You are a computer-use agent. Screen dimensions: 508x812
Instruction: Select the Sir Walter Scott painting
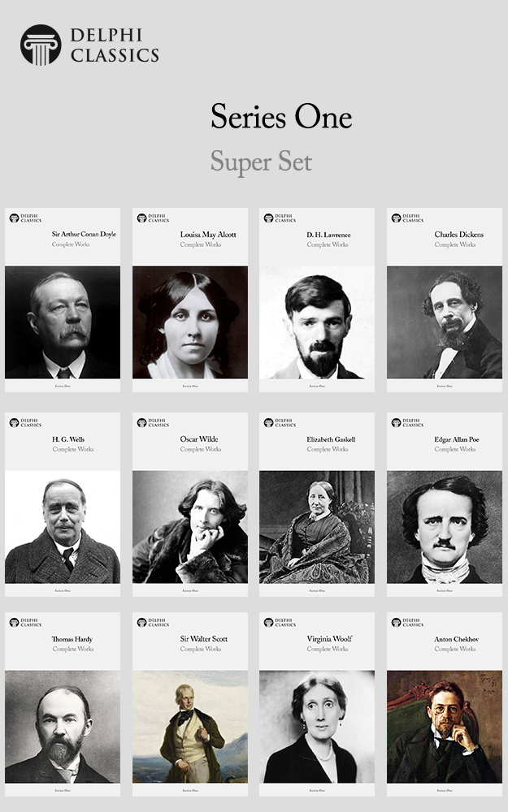coord(190,727)
